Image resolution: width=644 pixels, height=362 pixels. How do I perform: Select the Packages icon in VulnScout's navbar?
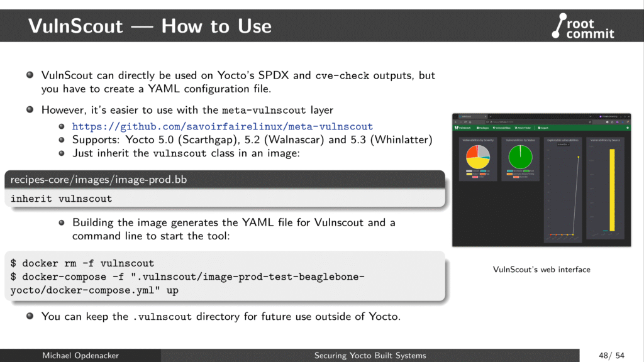[x=479, y=128]
